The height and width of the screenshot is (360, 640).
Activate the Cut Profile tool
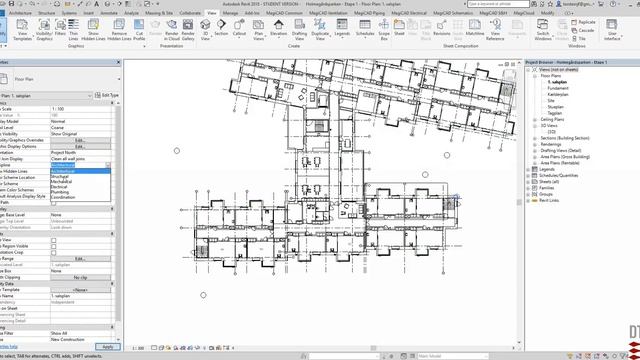[139, 29]
